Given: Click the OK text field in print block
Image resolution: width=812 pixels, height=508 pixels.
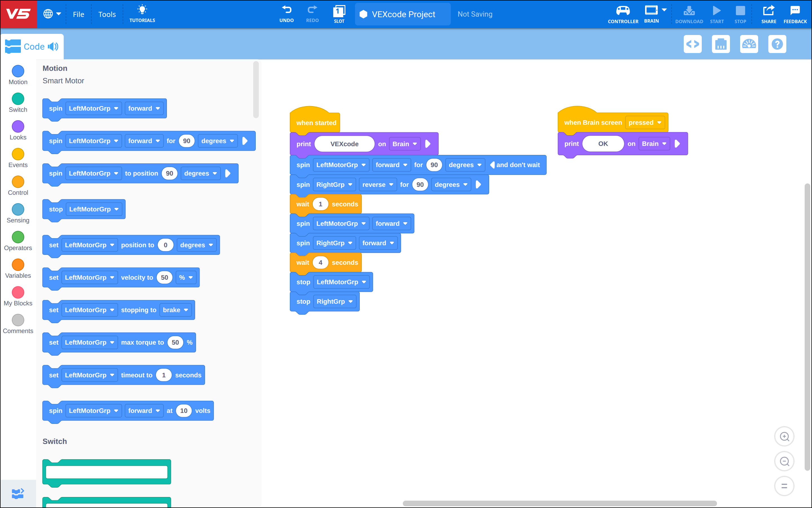Looking at the screenshot, I should (x=603, y=144).
